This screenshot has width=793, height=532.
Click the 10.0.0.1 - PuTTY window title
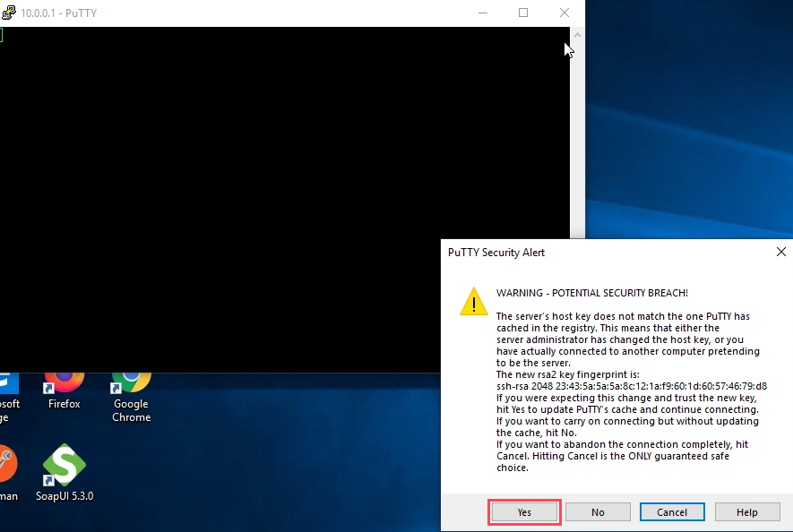coord(58,13)
